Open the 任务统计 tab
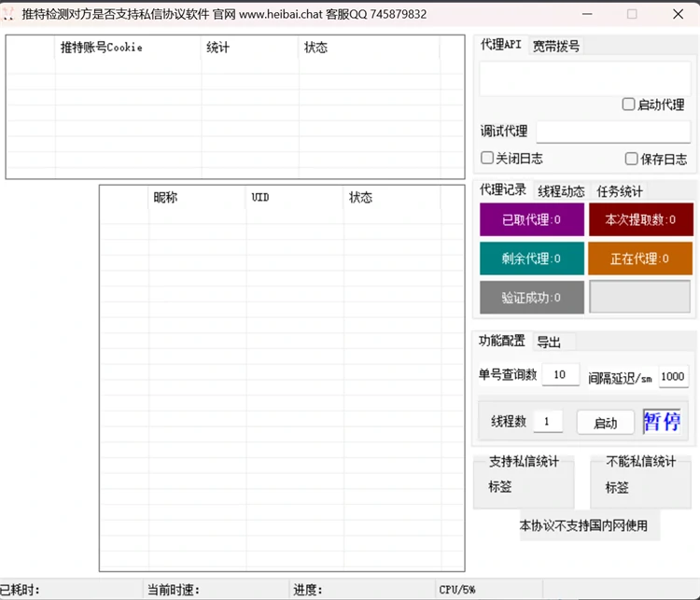The height and width of the screenshot is (600, 700). click(620, 191)
